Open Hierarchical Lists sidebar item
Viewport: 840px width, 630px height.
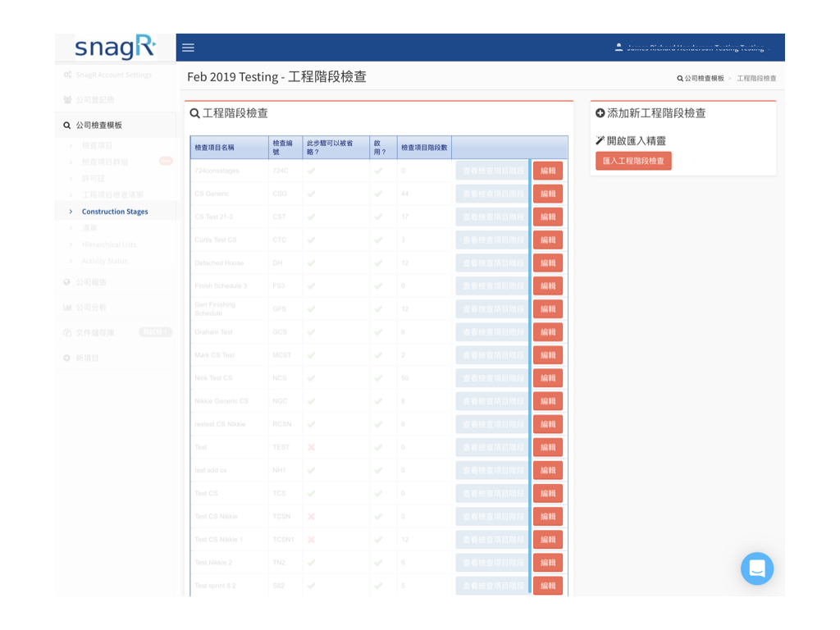coord(109,244)
